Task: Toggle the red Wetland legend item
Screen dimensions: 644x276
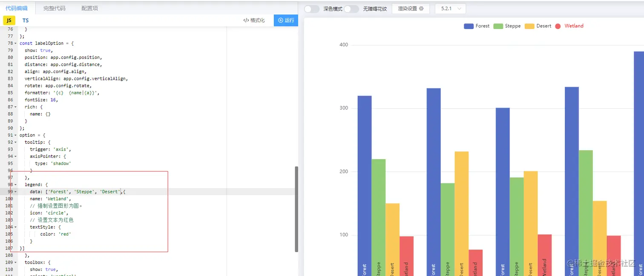Action: [x=569, y=26]
